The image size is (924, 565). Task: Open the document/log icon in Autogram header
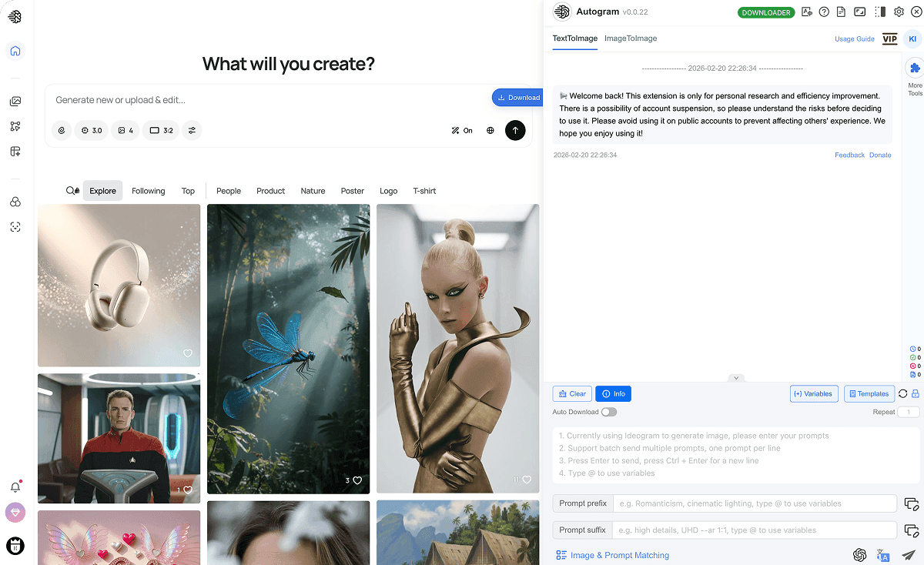(842, 12)
